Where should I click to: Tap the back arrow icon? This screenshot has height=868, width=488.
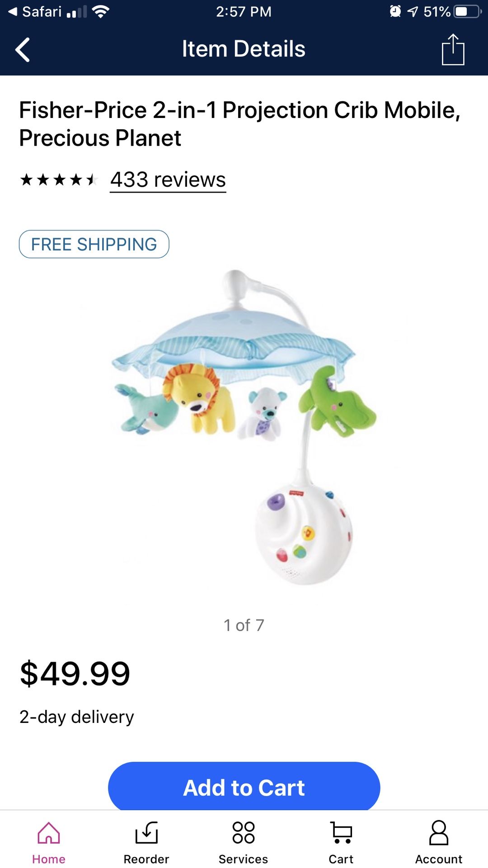23,49
